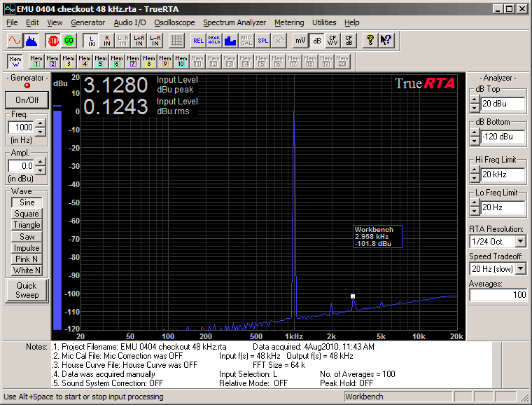The height and width of the screenshot is (405, 532).
Task: Click the CF V/V toolbar button
Action: pyautogui.click(x=332, y=41)
